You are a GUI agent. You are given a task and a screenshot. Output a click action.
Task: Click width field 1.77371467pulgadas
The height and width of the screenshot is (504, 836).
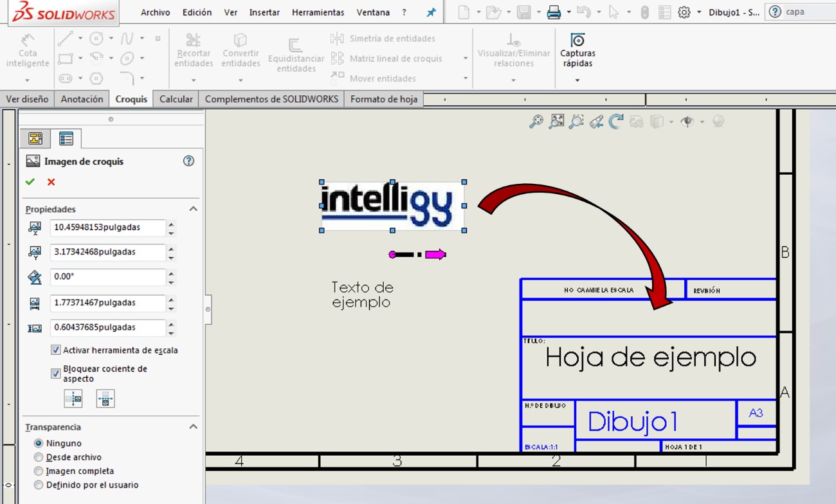point(107,303)
